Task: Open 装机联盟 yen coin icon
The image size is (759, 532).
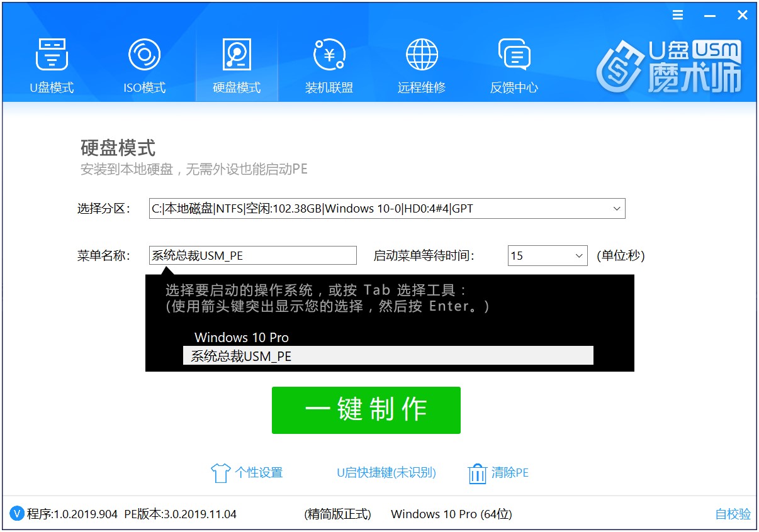Action: click(x=329, y=55)
